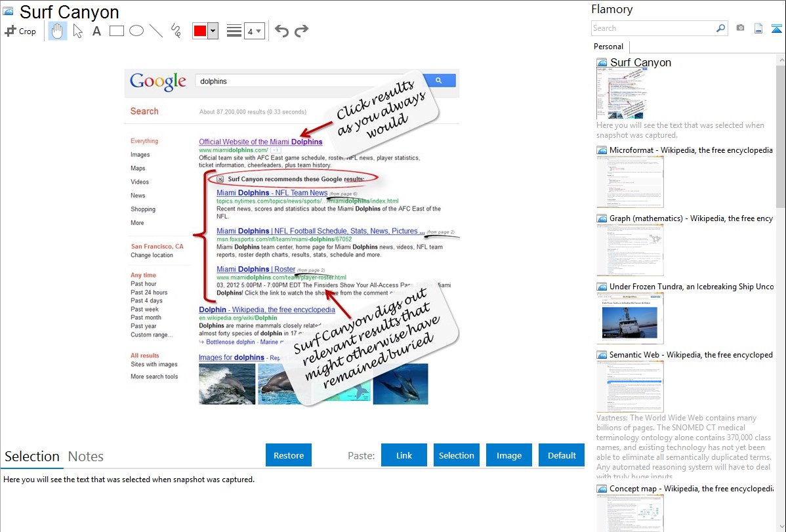The image size is (786, 532).
Task: Click the document page icon
Action: (758, 28)
